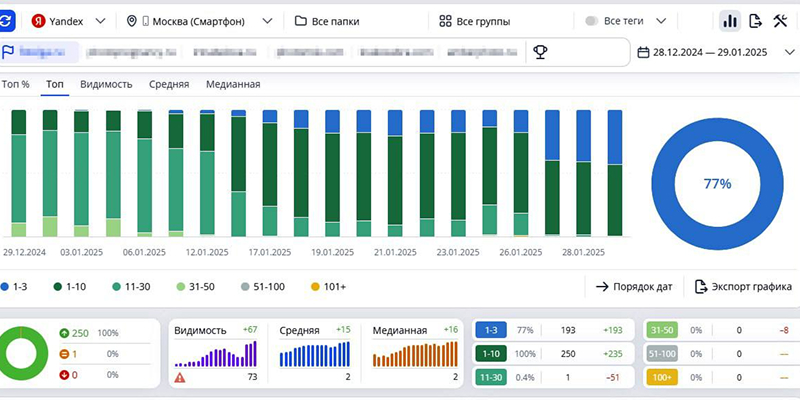Toggle the 11-30 legend series

131,287
